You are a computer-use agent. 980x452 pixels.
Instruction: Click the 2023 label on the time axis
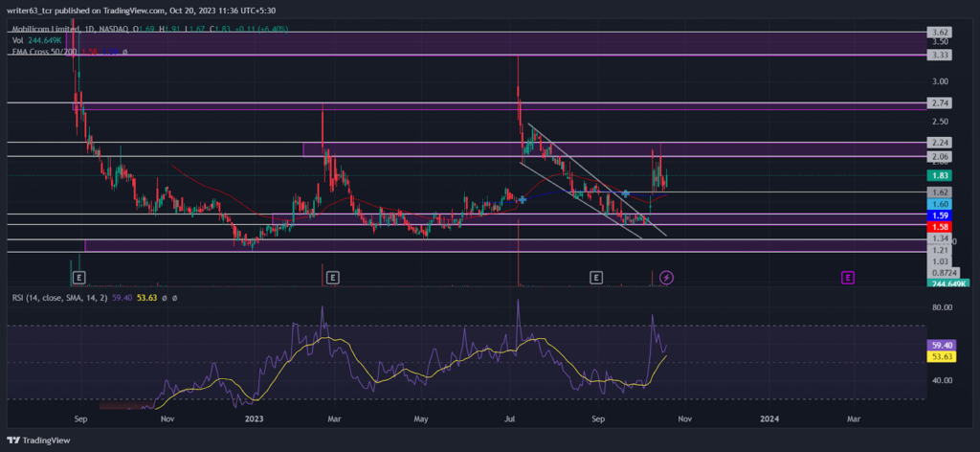tap(255, 420)
